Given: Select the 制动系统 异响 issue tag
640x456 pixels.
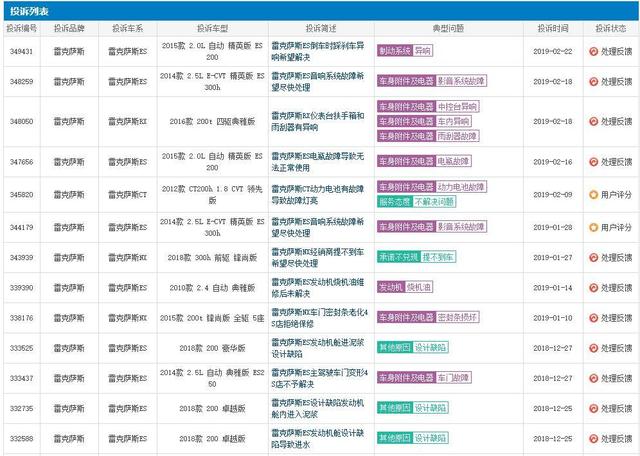Looking at the screenshot, I should point(405,51).
